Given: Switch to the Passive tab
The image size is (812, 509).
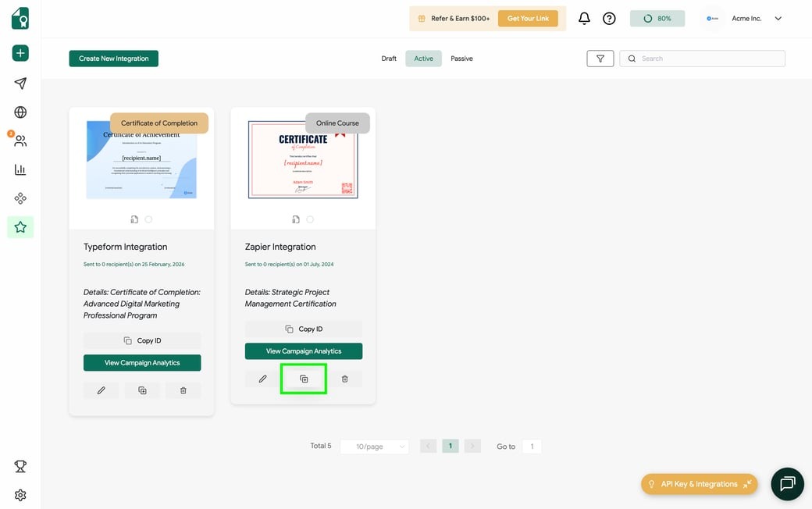Looking at the screenshot, I should 461,59.
